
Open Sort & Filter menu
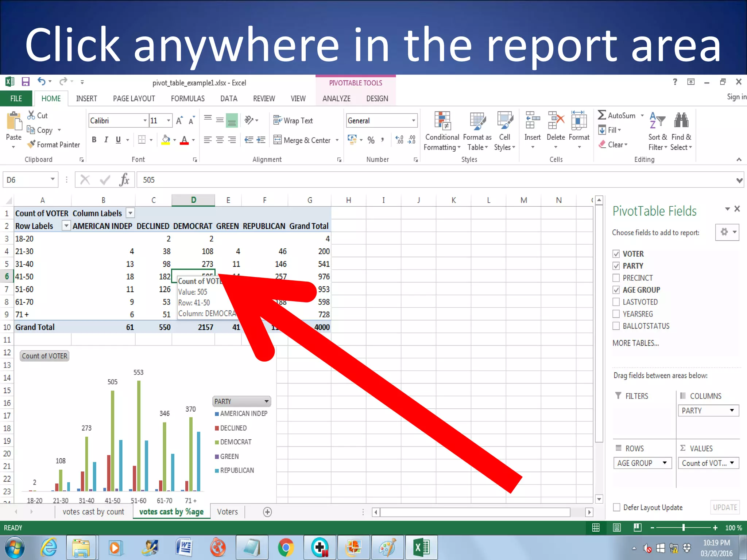[658, 131]
